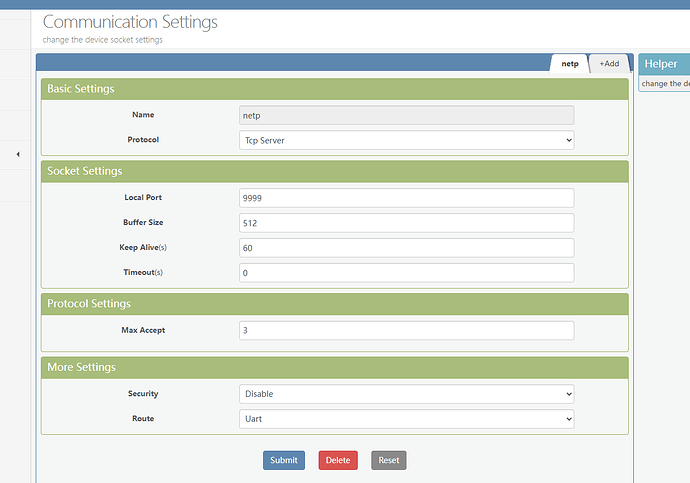690x483 pixels.
Task: Focus the Max Accept field
Action: point(406,330)
